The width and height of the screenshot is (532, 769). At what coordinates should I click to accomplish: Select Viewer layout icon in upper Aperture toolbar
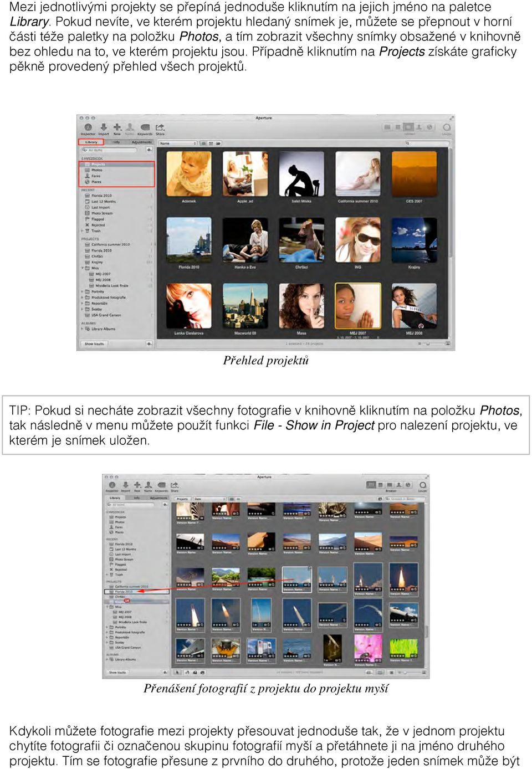pos(408,127)
